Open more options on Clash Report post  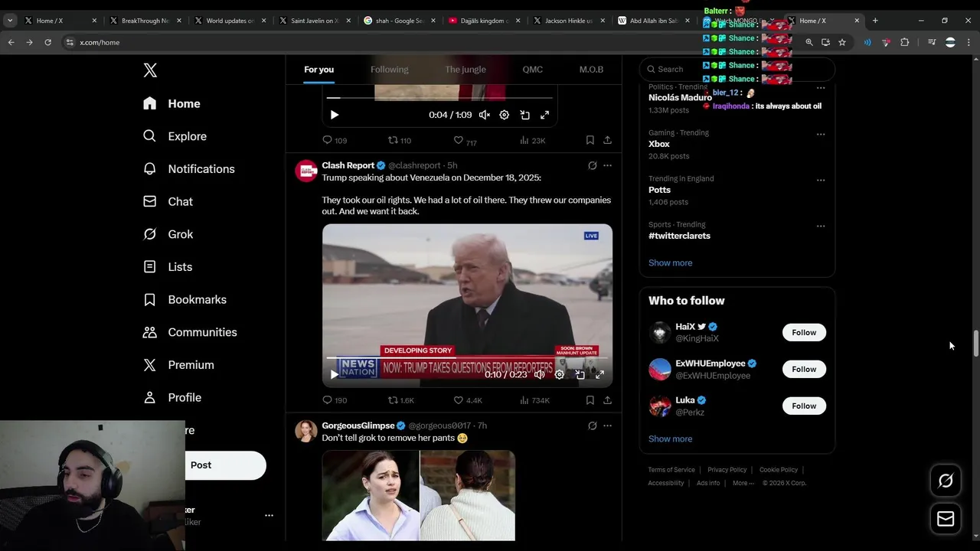click(607, 165)
